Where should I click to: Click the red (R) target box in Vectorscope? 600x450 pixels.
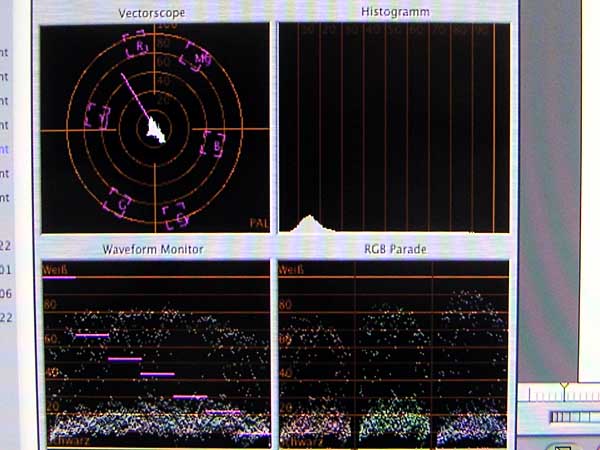pos(137,45)
